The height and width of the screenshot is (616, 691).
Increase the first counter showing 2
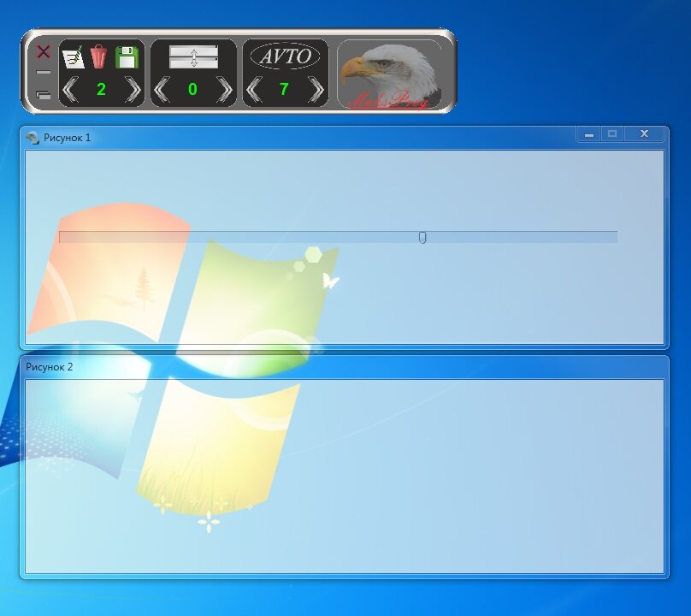coord(133,90)
